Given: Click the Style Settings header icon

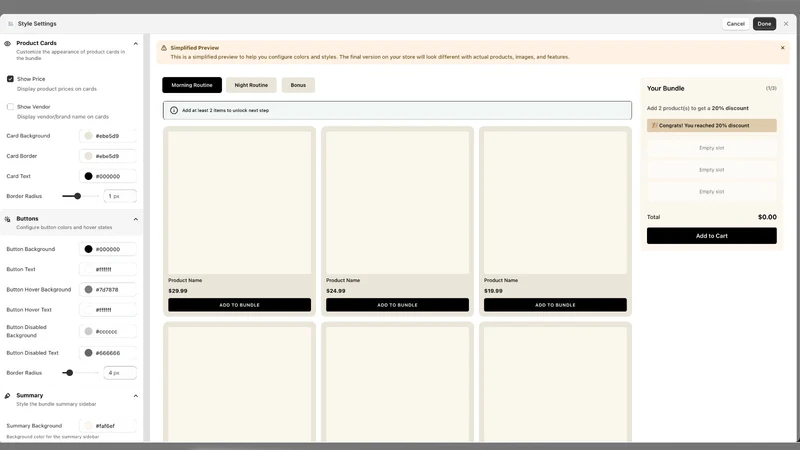Looking at the screenshot, I should point(10,23).
